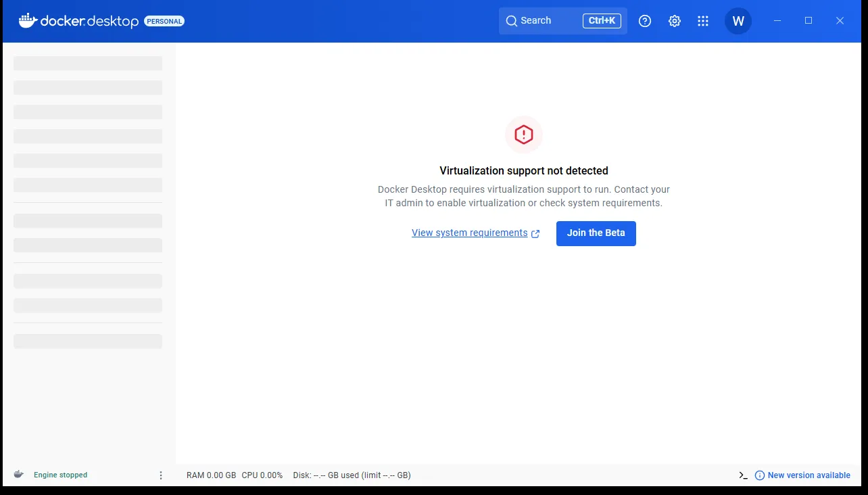Open the engine three-dot options menu
The image size is (868, 495).
[161, 475]
